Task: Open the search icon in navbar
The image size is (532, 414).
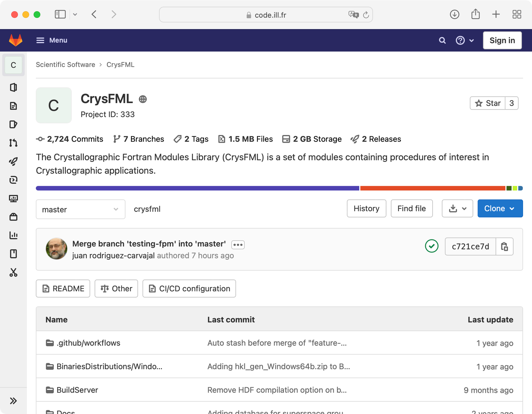Action: tap(442, 40)
